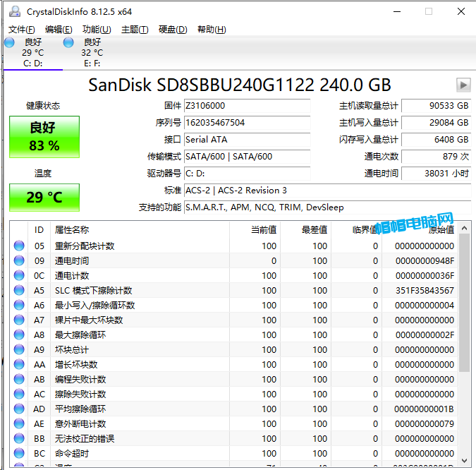Screen dimensions: 476x470
Task: Click status orb for attribute 09 通电时间
Action: (19, 261)
